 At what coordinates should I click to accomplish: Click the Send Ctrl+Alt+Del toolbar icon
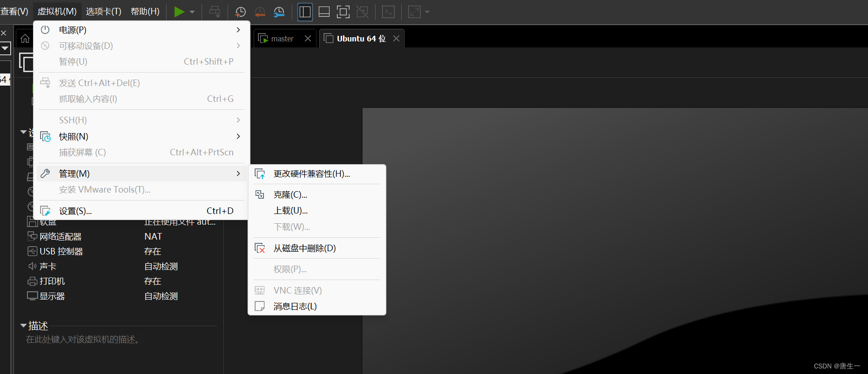click(x=215, y=12)
